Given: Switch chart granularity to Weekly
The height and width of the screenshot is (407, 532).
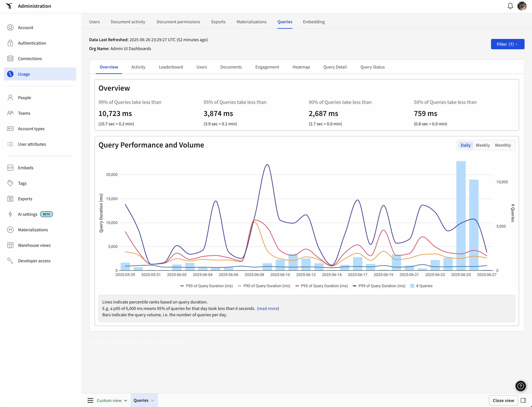Looking at the screenshot, I should pyautogui.click(x=482, y=145).
